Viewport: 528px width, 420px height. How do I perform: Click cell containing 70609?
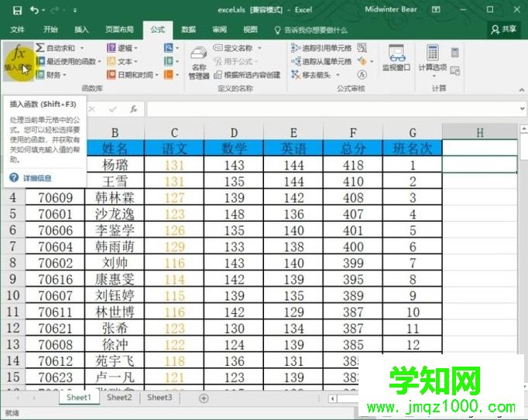(55, 197)
